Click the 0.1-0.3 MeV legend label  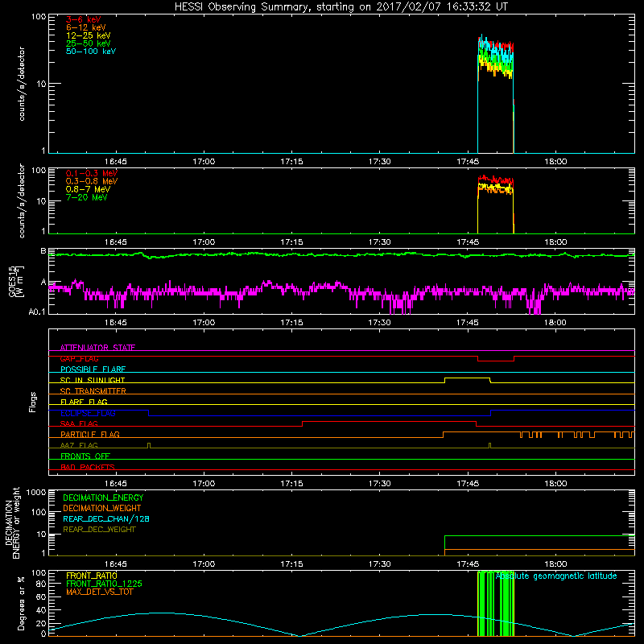[92, 173]
